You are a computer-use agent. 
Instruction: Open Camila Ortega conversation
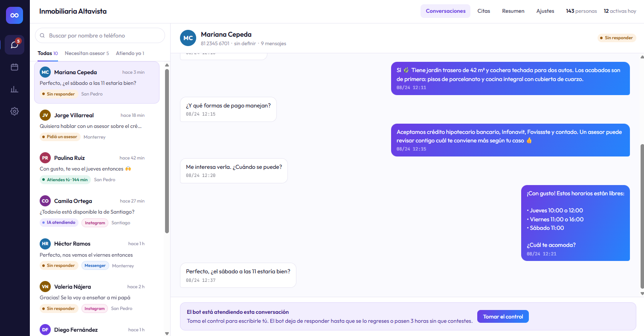(x=97, y=211)
